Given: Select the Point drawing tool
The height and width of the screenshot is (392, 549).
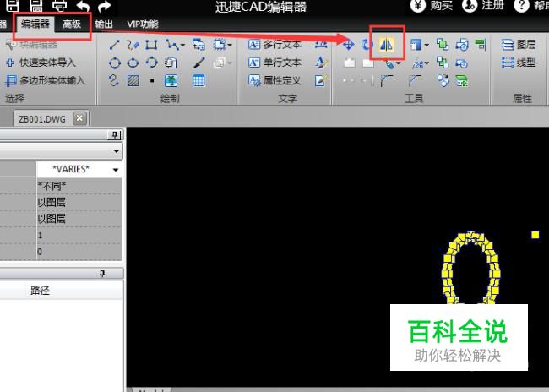Looking at the screenshot, I should (x=152, y=81).
